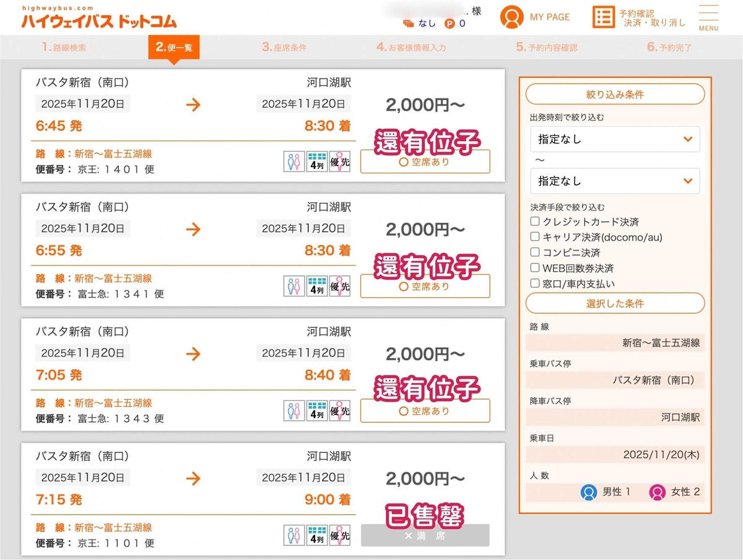Click 便番号 富士急:1341便 text
This screenshot has width=743, height=560.
[100, 294]
